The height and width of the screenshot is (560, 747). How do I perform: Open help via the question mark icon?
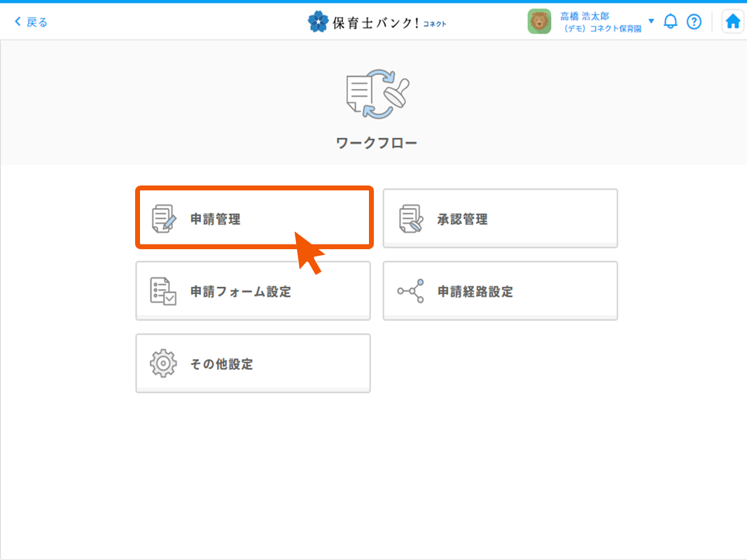coord(694,22)
